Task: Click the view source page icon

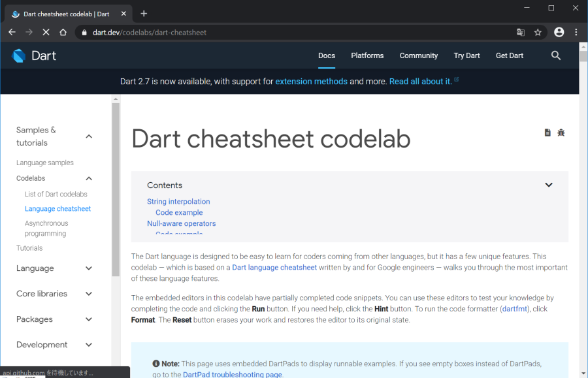Action: coord(547,133)
